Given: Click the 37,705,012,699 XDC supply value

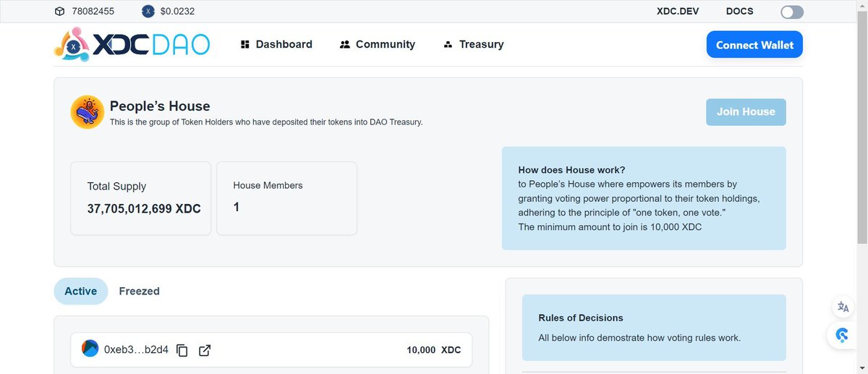Looking at the screenshot, I should point(144,209).
